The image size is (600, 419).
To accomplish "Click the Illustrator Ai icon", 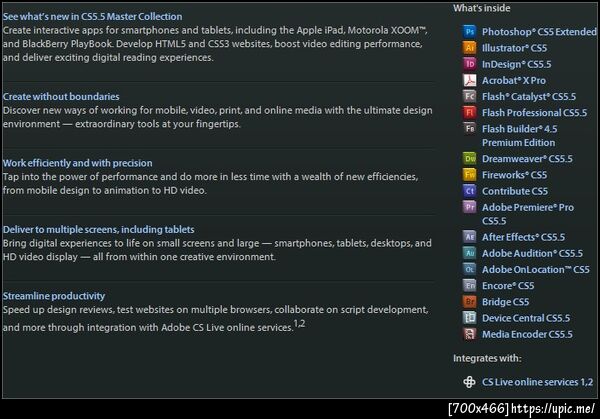I will click(x=470, y=47).
